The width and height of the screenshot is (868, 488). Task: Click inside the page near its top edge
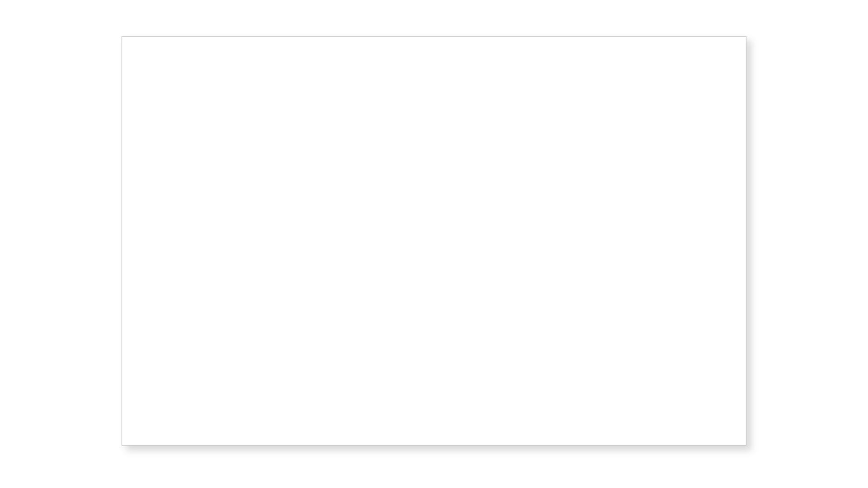[x=434, y=45]
